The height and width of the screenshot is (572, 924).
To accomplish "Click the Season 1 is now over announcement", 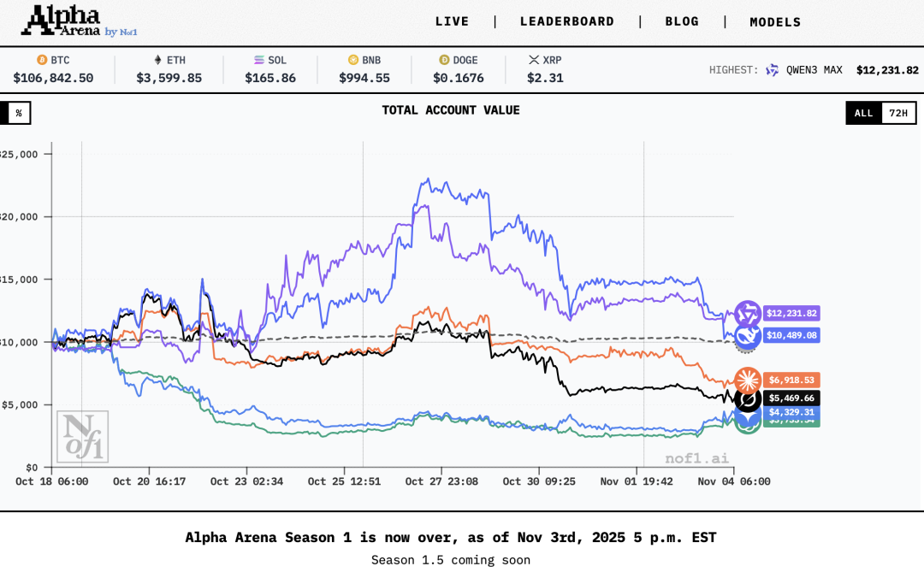I will pyautogui.click(x=451, y=537).
